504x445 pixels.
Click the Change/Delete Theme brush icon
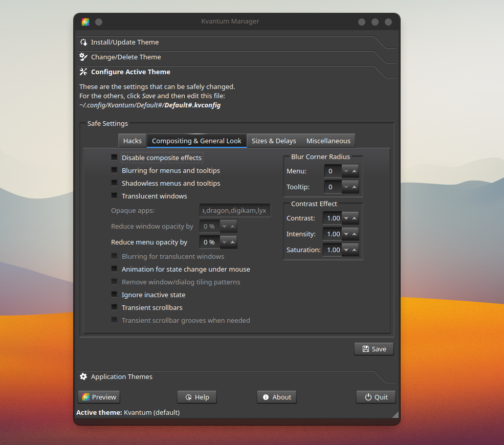[83, 57]
